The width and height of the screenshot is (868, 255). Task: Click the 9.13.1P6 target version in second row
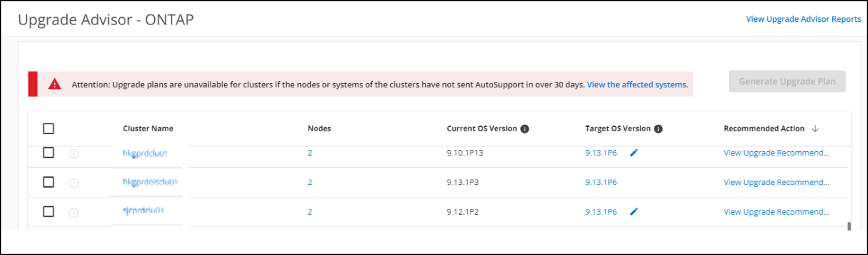601,182
